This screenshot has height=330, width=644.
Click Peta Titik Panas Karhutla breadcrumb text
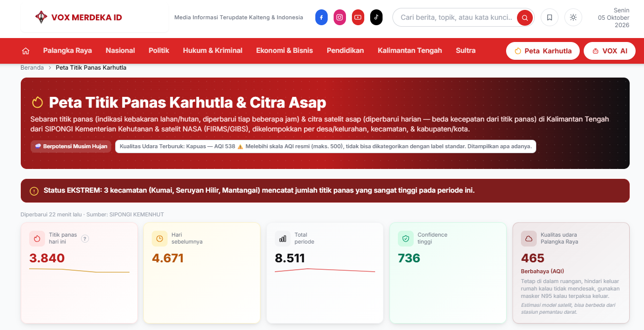click(91, 68)
